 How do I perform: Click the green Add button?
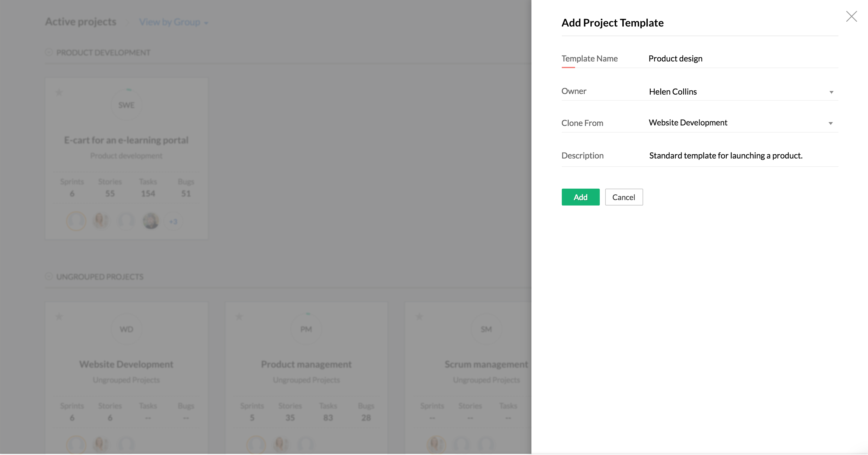point(580,197)
